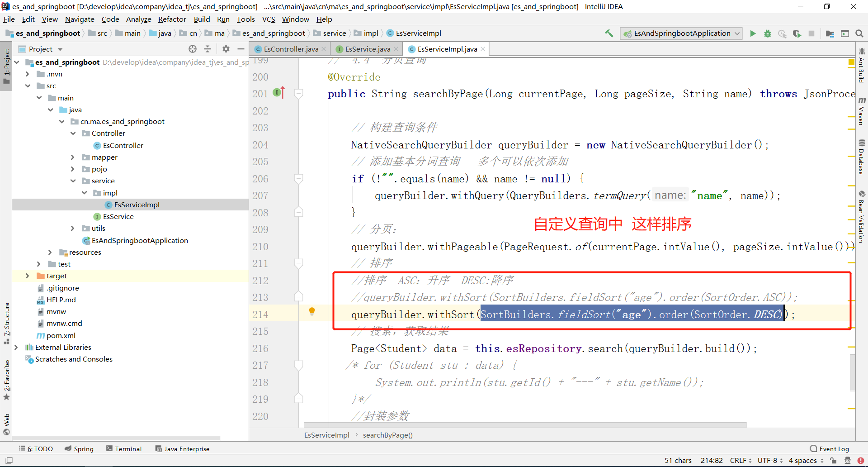Open the Structure tool window
868x467 pixels.
(x=6, y=323)
